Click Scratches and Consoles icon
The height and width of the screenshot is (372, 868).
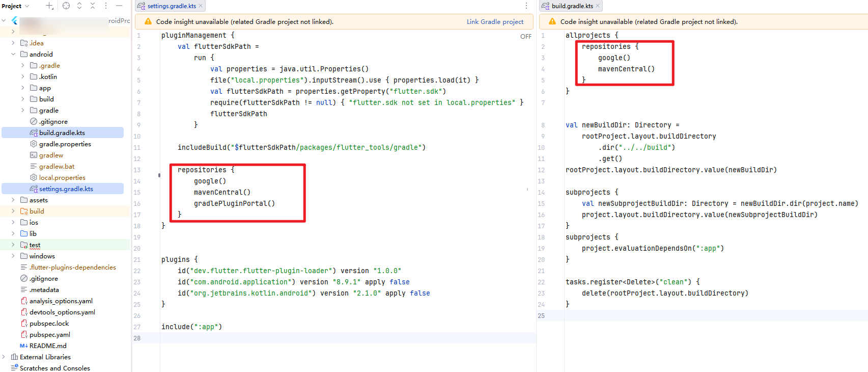(14, 368)
